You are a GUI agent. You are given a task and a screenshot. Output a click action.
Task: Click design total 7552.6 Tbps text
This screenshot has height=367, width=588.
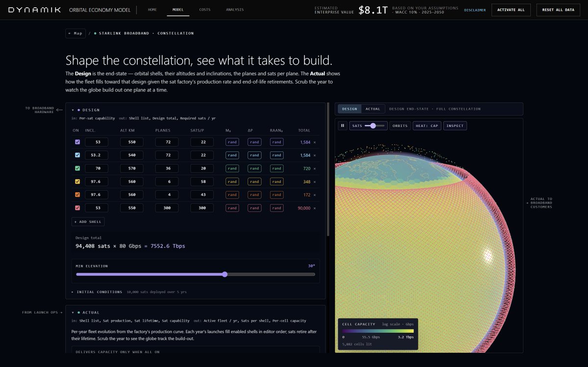click(168, 246)
